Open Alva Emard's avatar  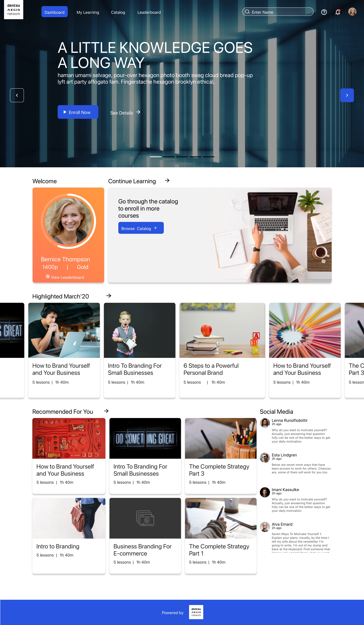point(265,527)
